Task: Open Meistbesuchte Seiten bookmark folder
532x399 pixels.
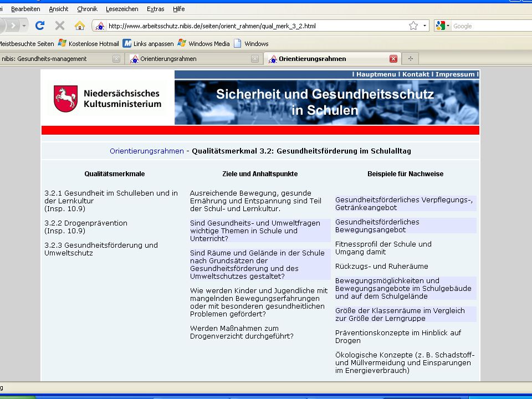Action: (27, 43)
